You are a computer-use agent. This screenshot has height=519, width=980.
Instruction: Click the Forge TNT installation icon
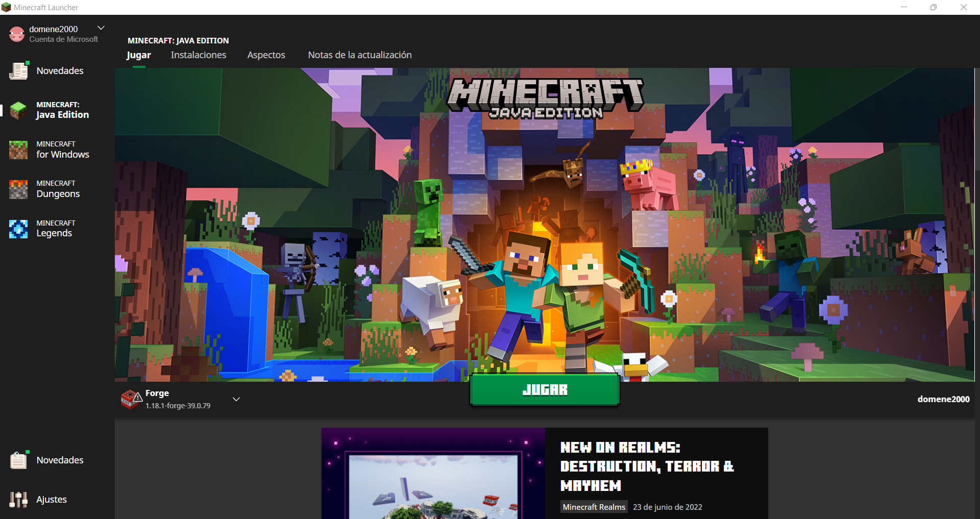pyautogui.click(x=131, y=399)
